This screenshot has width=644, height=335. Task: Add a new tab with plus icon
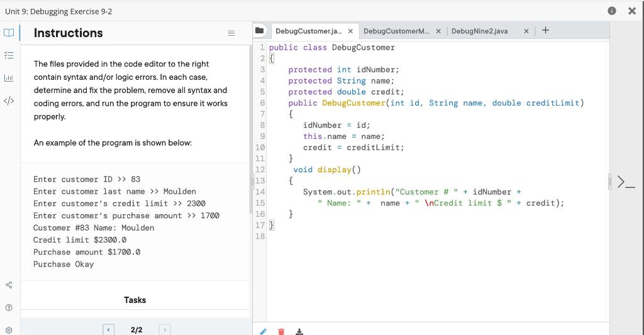pos(545,30)
